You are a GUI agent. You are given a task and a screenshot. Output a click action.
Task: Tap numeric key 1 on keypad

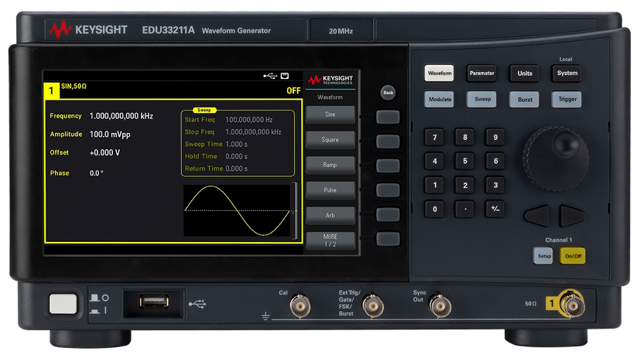(434, 186)
